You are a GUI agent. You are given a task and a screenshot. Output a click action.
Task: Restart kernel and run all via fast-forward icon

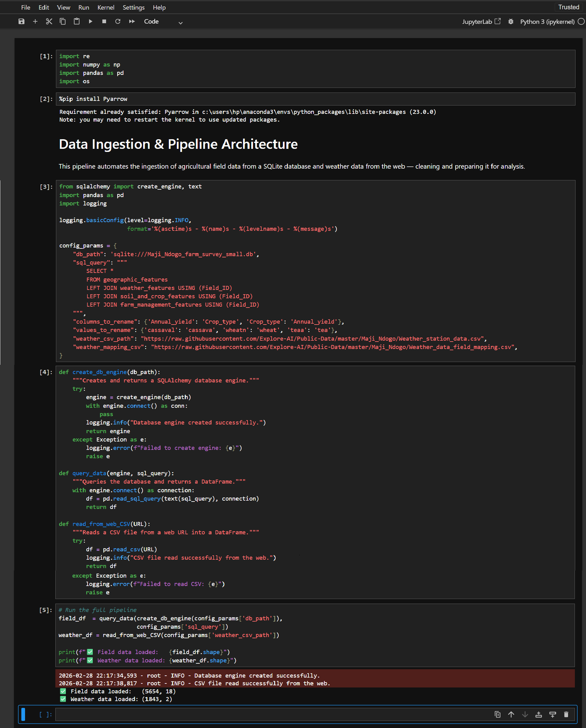132,21
